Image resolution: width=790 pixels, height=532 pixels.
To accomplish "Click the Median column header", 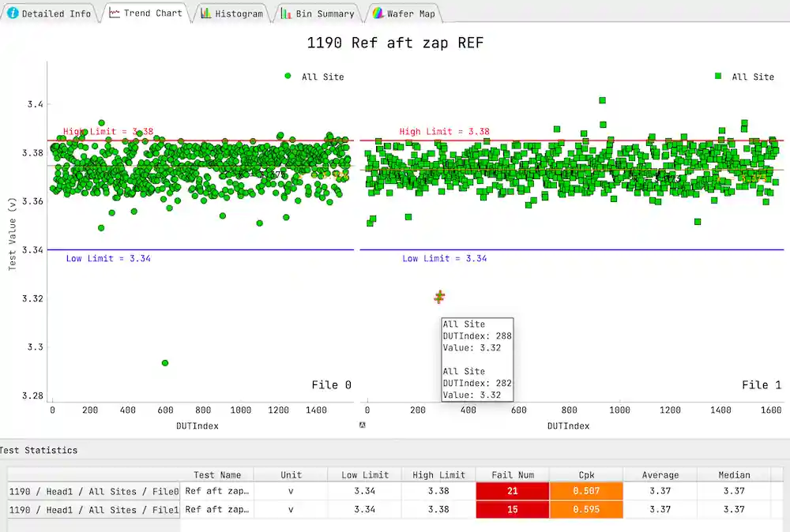I will coord(733,475).
